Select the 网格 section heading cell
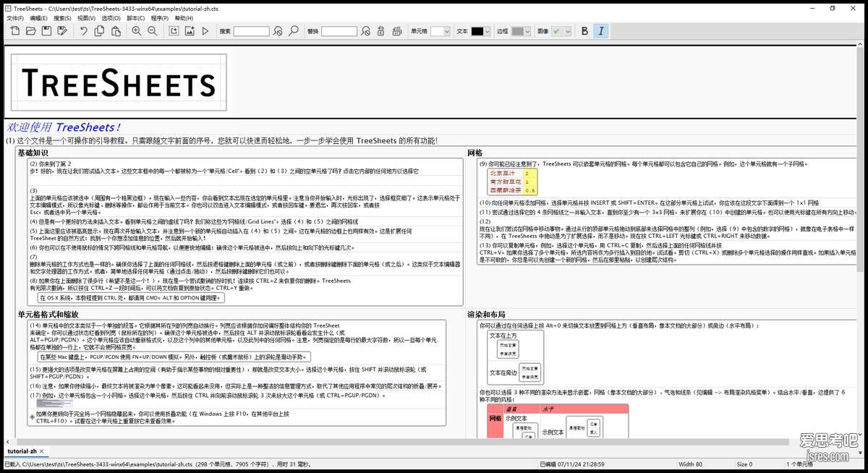The height and width of the screenshot is (473, 868). pyautogui.click(x=475, y=153)
